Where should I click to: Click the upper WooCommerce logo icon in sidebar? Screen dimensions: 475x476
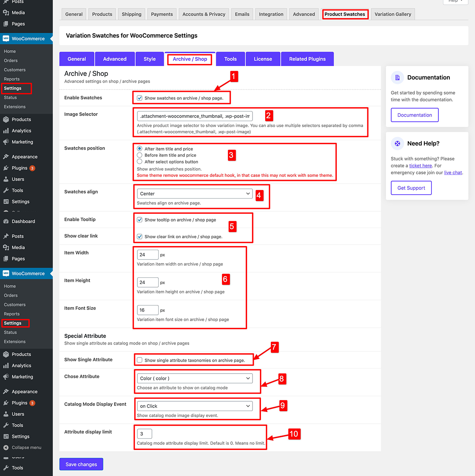click(x=6, y=39)
